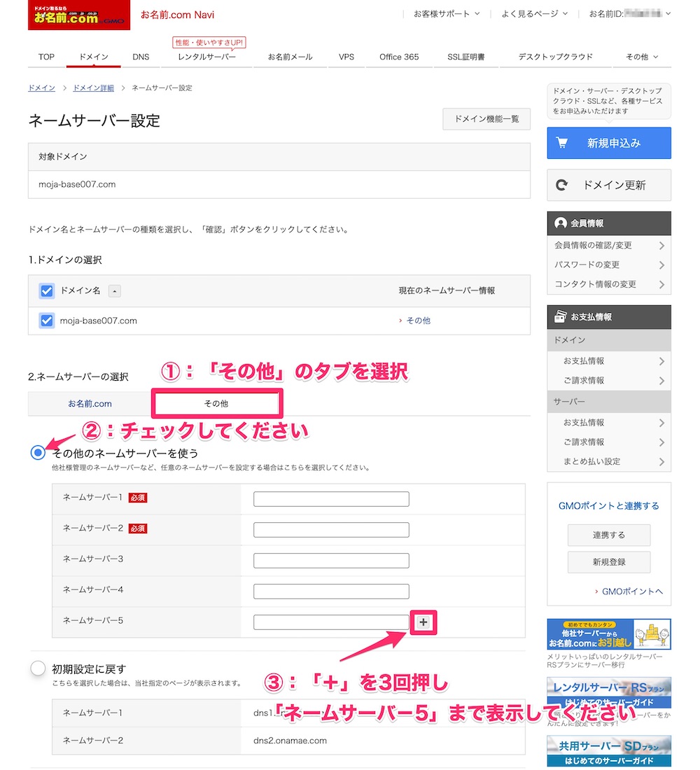
Task: Click the payment card icon in お支払情報 header
Action: (561, 316)
